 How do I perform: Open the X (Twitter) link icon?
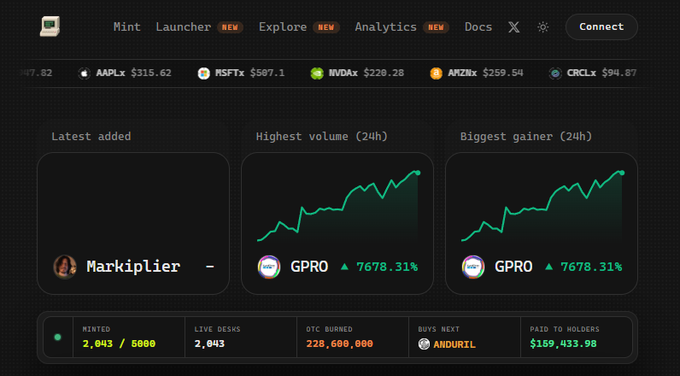(x=514, y=27)
